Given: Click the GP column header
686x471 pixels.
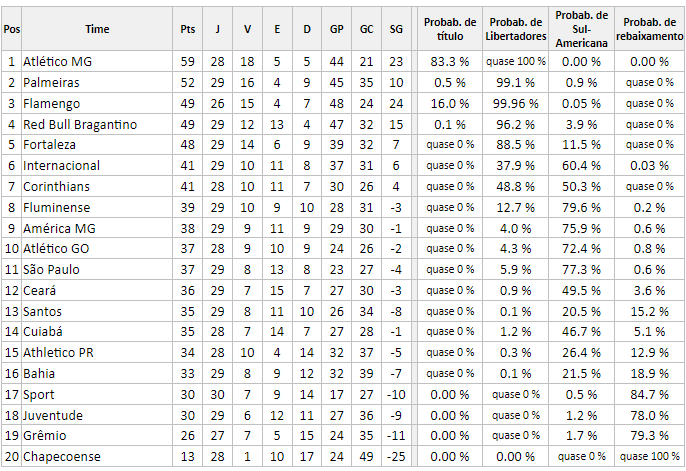Looking at the screenshot, I should [336, 29].
